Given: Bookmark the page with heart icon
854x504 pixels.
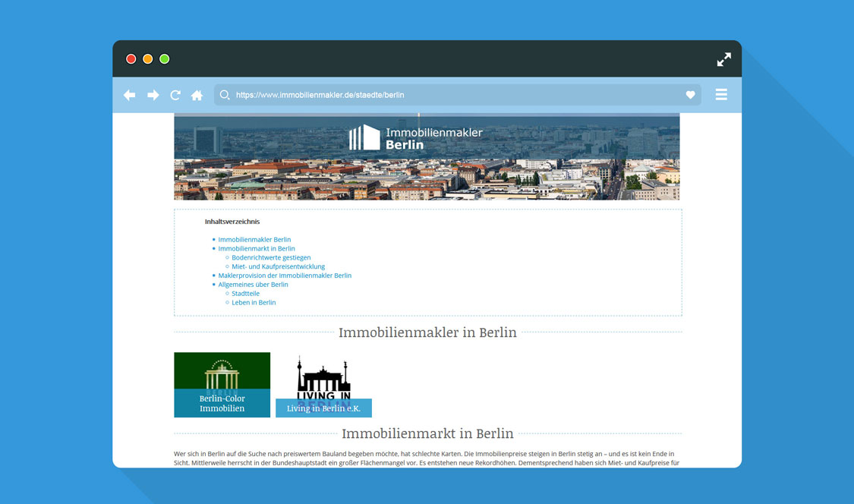Looking at the screenshot, I should (x=690, y=95).
